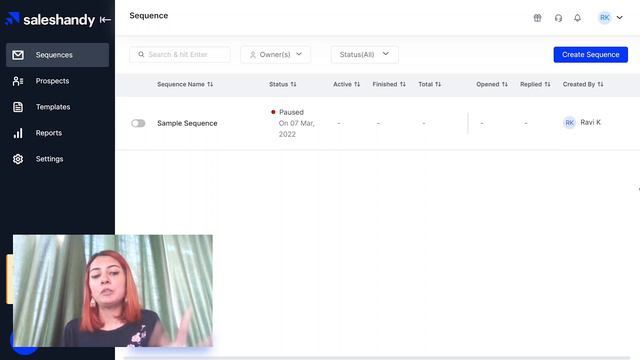Open the Templates section in the sidebar

pyautogui.click(x=53, y=107)
